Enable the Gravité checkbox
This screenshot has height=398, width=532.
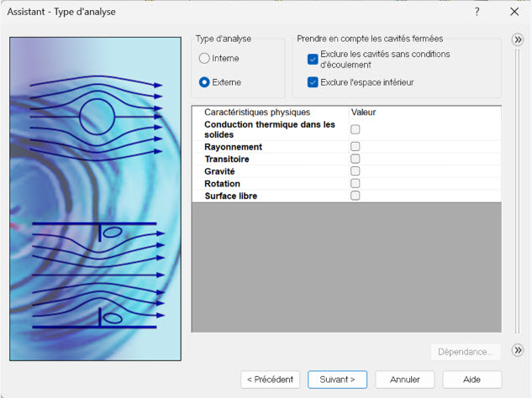click(356, 171)
